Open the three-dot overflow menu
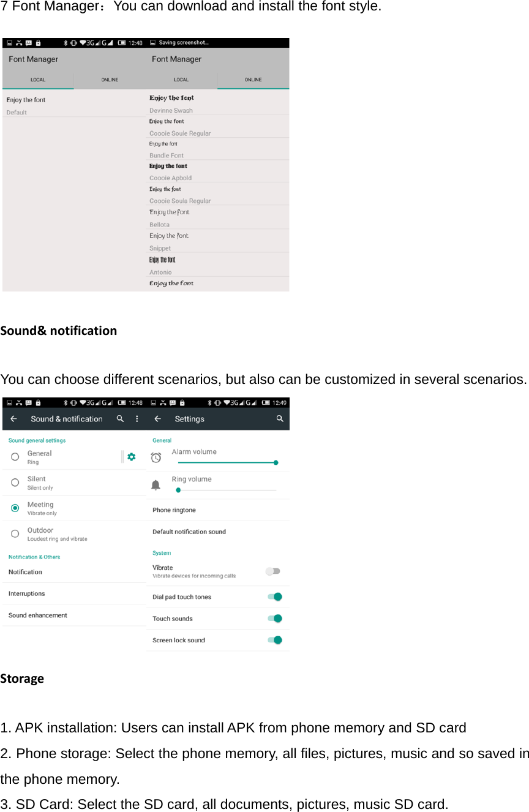The image size is (529, 812). pyautogui.click(x=137, y=419)
